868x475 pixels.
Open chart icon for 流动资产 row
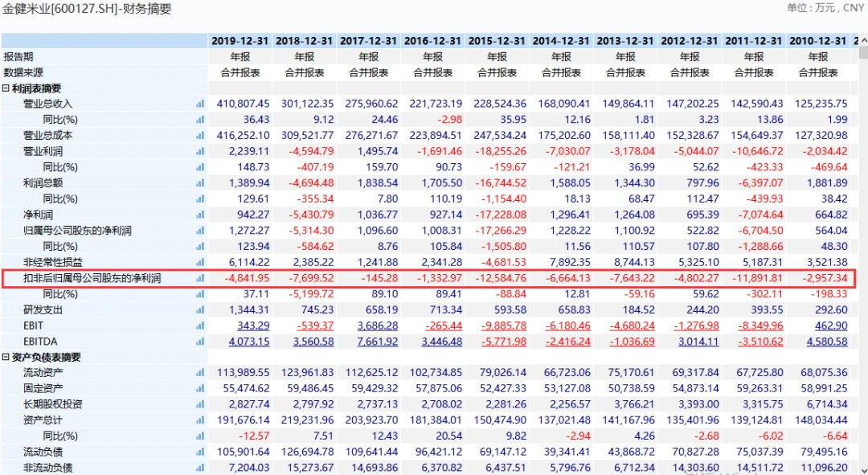pyautogui.click(x=200, y=373)
